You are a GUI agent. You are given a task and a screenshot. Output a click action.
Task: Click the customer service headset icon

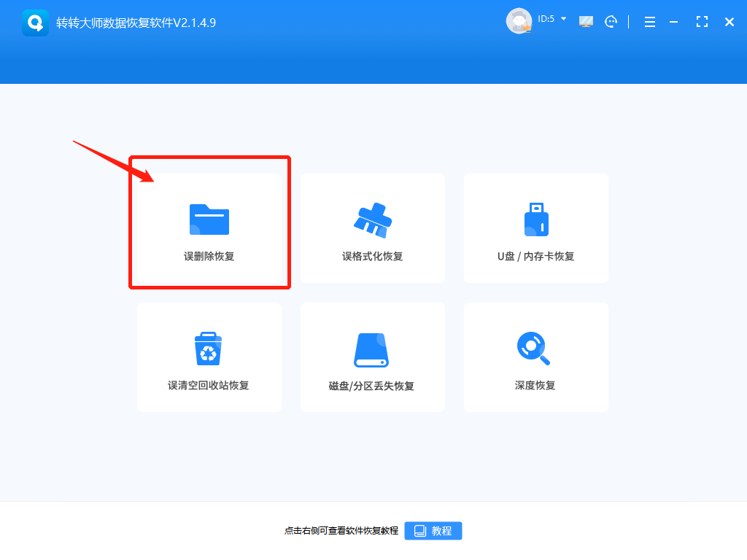pyautogui.click(x=611, y=21)
